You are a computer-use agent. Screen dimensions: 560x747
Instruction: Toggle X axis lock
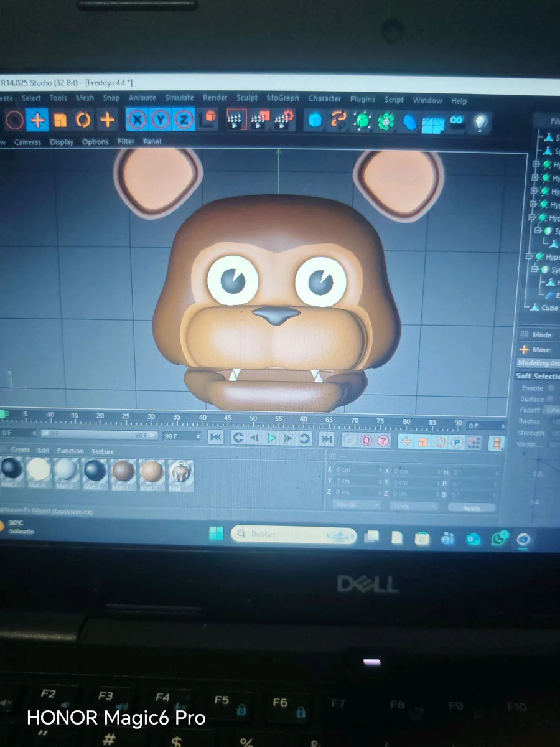(x=138, y=120)
